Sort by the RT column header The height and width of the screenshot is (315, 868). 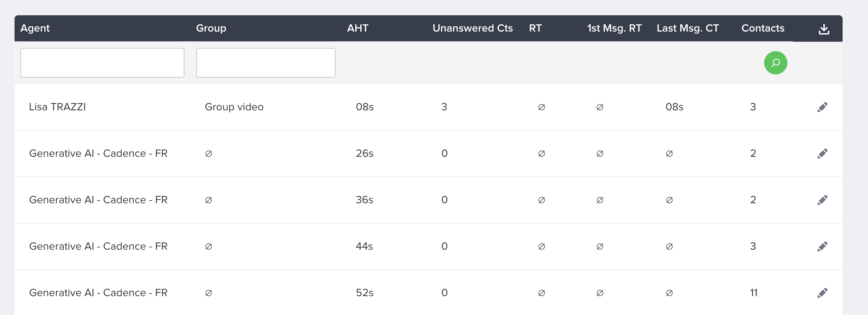pos(535,28)
